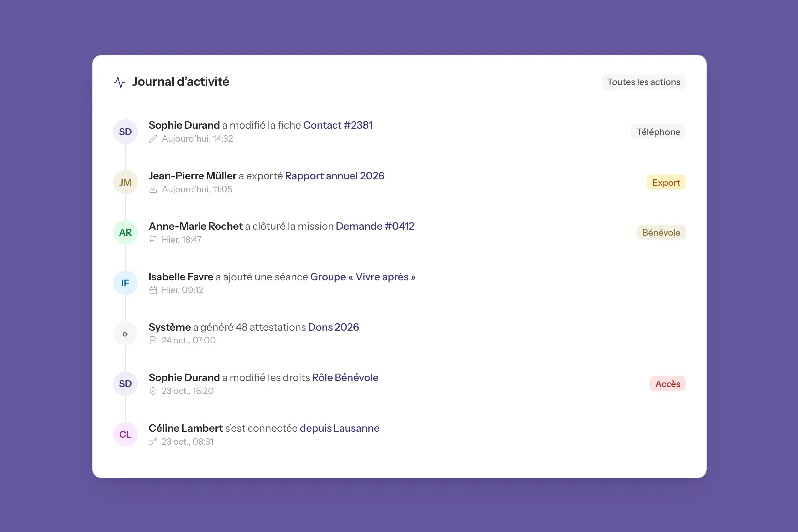This screenshot has height=532, width=798.
Task: Click the pencil icon next to Aujourd'hui, 14:32
Action: coord(153,139)
